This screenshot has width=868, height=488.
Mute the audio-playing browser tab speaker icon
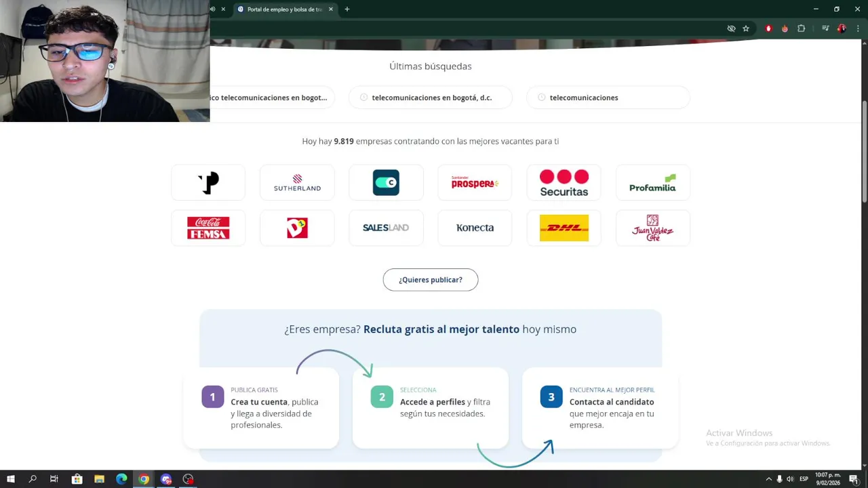213,9
